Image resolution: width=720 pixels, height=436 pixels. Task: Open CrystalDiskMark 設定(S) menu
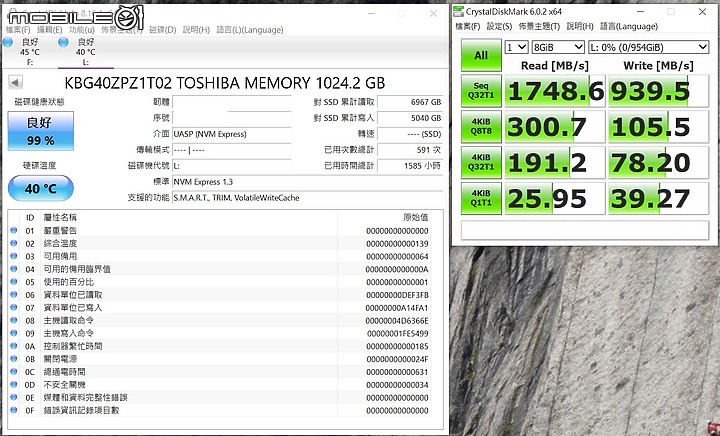point(499,26)
